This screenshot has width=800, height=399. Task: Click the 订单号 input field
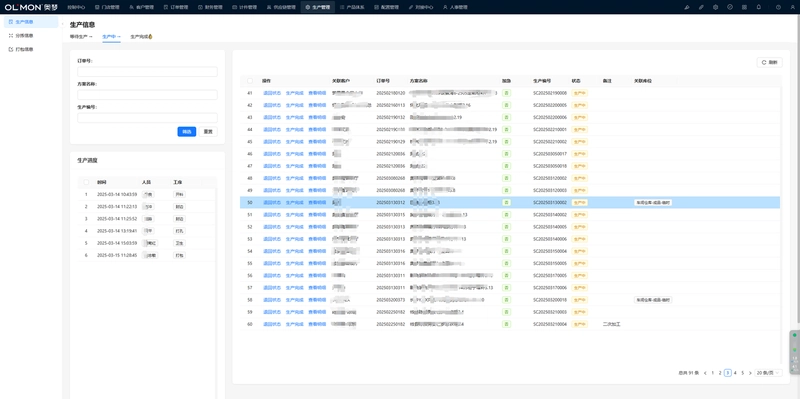[x=147, y=71]
